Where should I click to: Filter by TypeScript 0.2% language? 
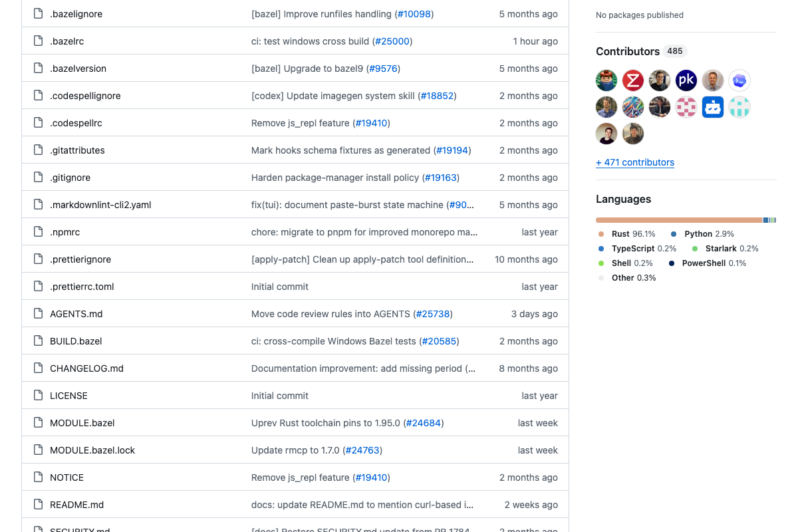tap(637, 249)
